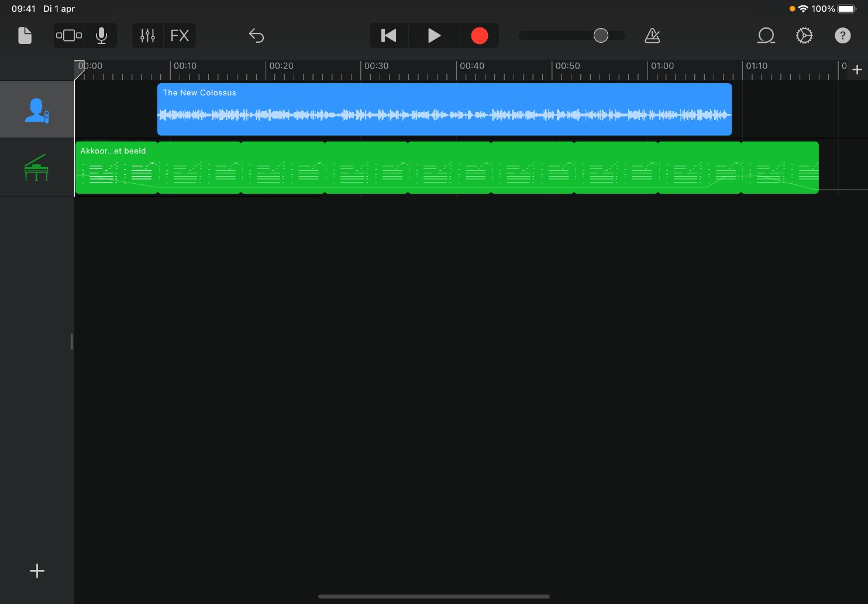The height and width of the screenshot is (604, 868).
Task: Undo the last action
Action: [256, 36]
